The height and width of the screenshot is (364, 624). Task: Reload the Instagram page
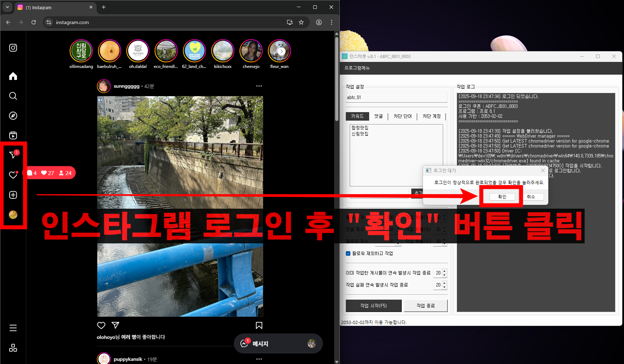[x=34, y=22]
